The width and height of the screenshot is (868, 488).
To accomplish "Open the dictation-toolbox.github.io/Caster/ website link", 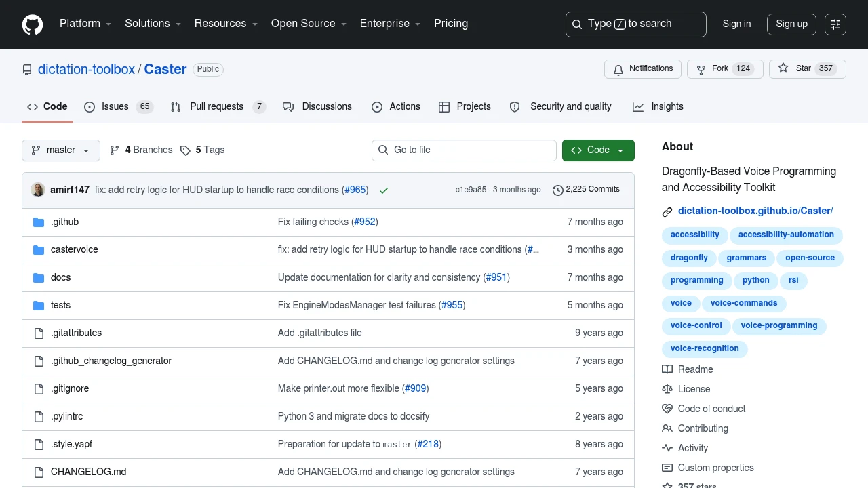I will (x=755, y=211).
